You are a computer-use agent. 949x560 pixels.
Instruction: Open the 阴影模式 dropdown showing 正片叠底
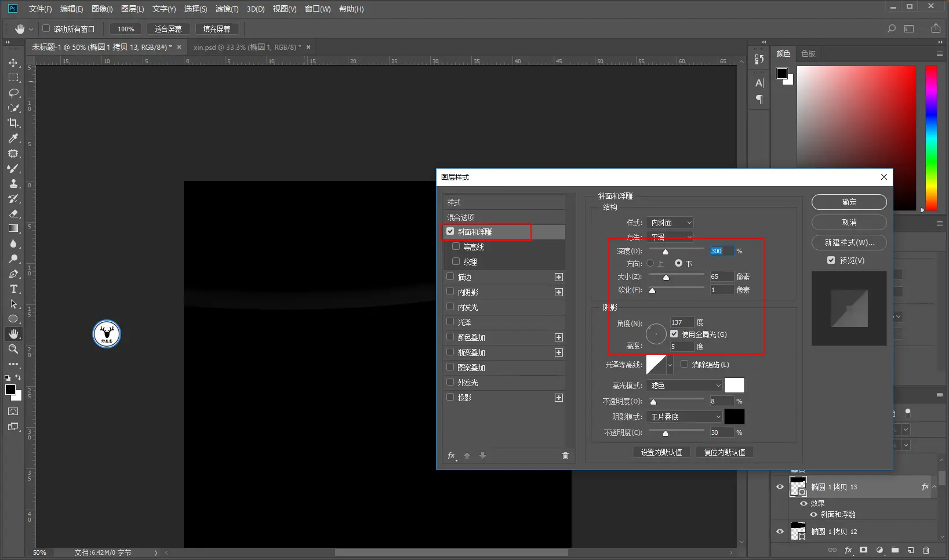click(x=685, y=417)
